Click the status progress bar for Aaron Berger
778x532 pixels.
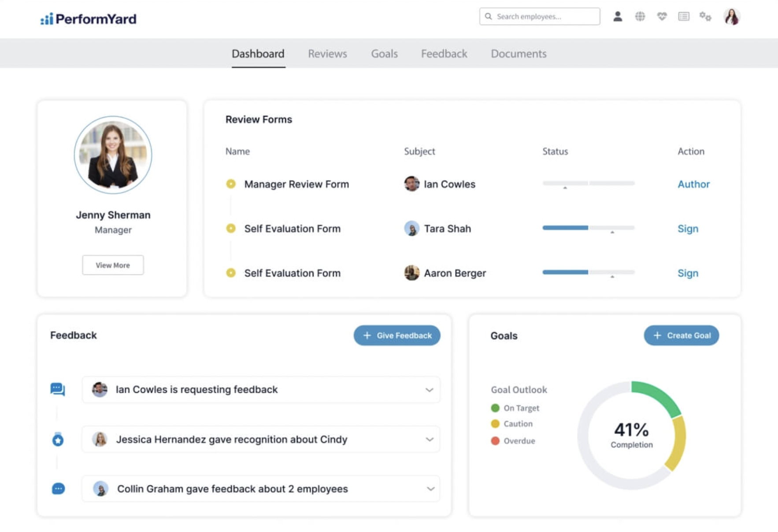click(589, 272)
